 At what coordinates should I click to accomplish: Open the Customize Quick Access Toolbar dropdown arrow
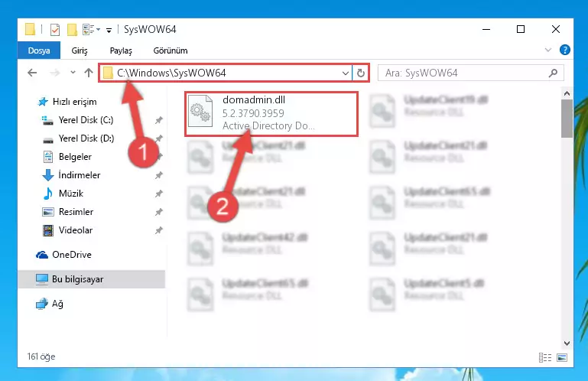pos(109,30)
